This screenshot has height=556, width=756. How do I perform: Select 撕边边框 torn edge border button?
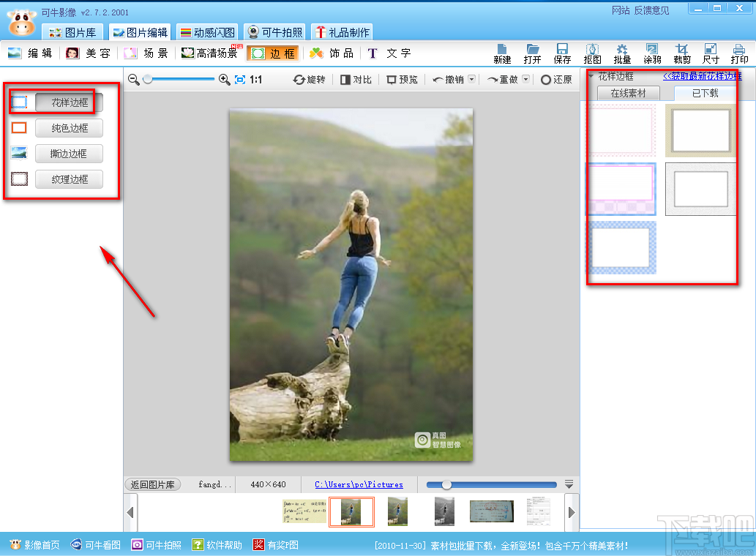70,154
